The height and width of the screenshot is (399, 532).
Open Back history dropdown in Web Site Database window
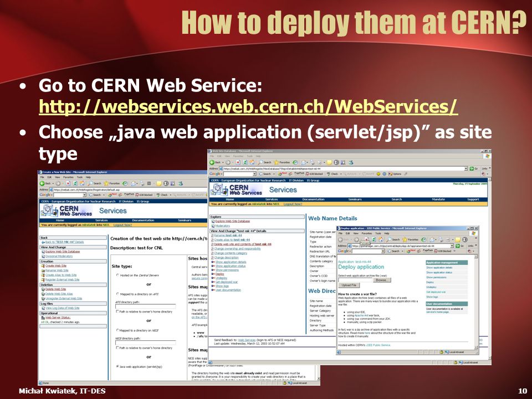pos(223,162)
